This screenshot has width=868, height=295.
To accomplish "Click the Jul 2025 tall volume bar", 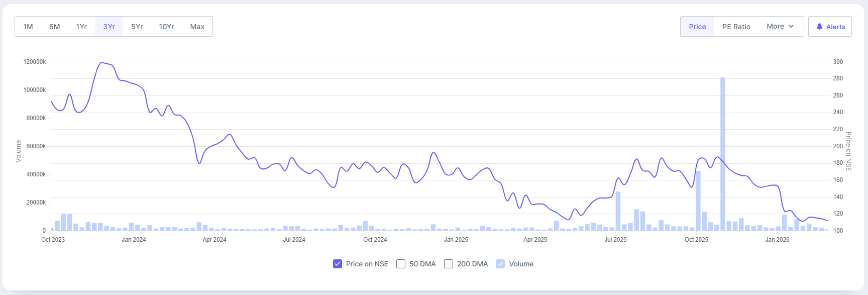I will coord(618,211).
